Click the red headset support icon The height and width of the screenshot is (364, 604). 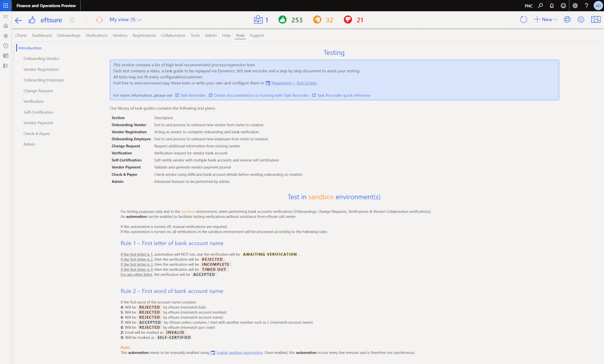99,20
